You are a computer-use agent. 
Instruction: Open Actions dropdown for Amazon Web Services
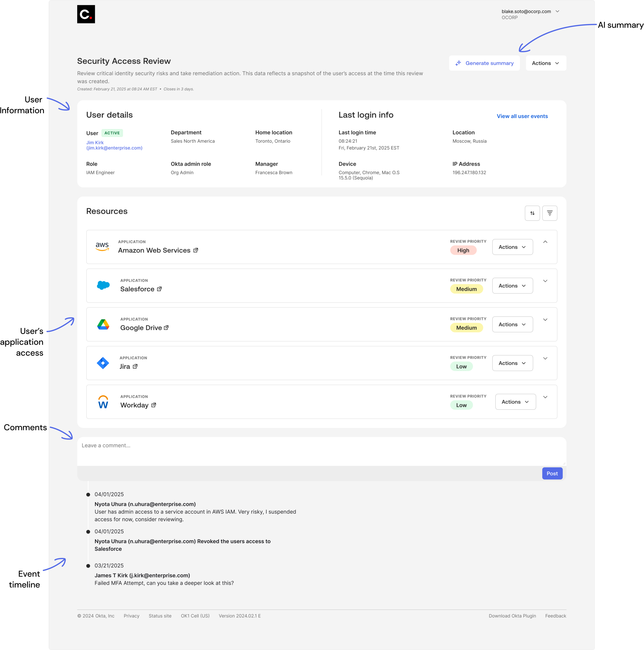512,247
